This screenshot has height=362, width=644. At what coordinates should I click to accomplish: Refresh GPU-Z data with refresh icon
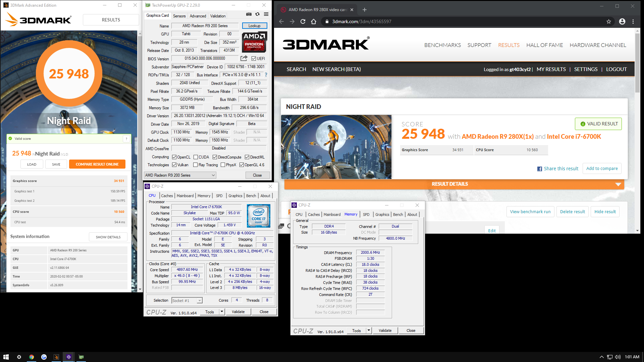[x=257, y=14]
